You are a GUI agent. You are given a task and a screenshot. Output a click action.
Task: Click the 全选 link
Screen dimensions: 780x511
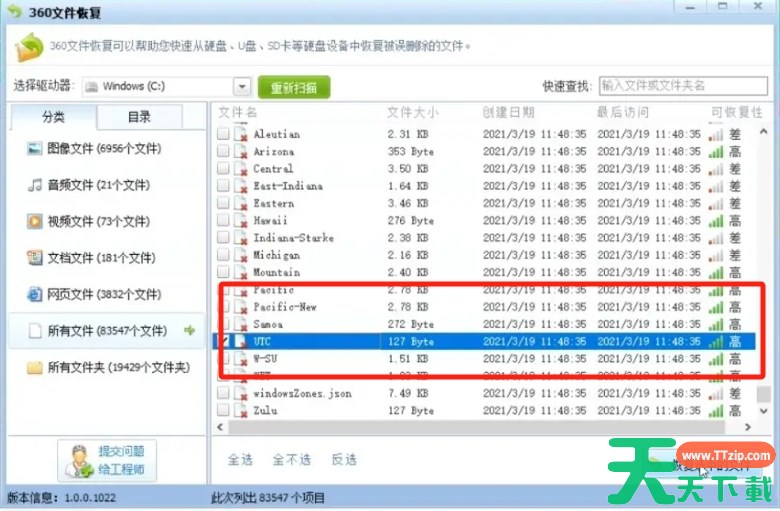[x=240, y=459]
